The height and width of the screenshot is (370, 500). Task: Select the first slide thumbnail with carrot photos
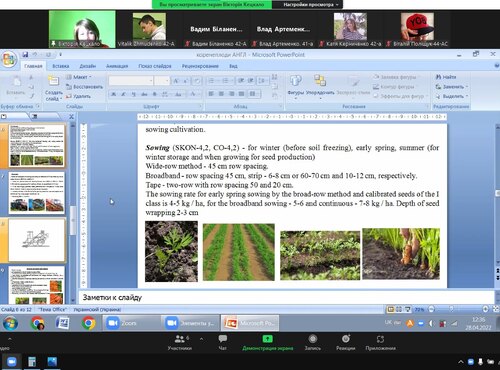[x=36, y=146]
